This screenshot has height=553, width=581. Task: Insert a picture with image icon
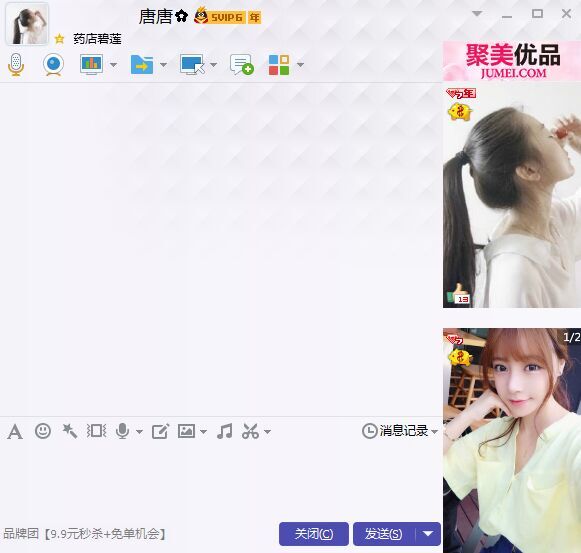(x=186, y=431)
